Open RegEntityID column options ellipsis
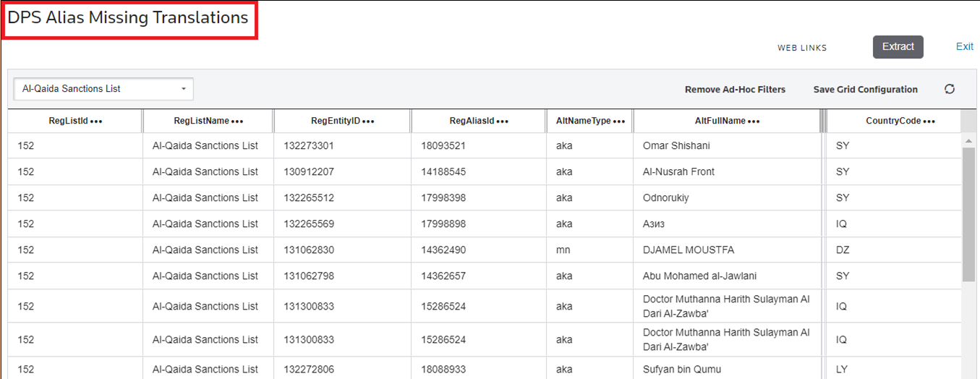This screenshot has height=379, width=980. click(368, 122)
